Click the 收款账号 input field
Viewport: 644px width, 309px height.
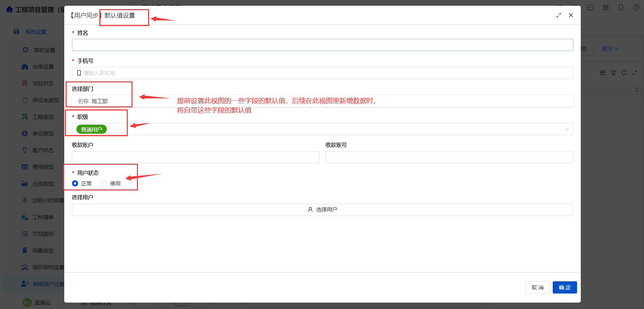[449, 157]
